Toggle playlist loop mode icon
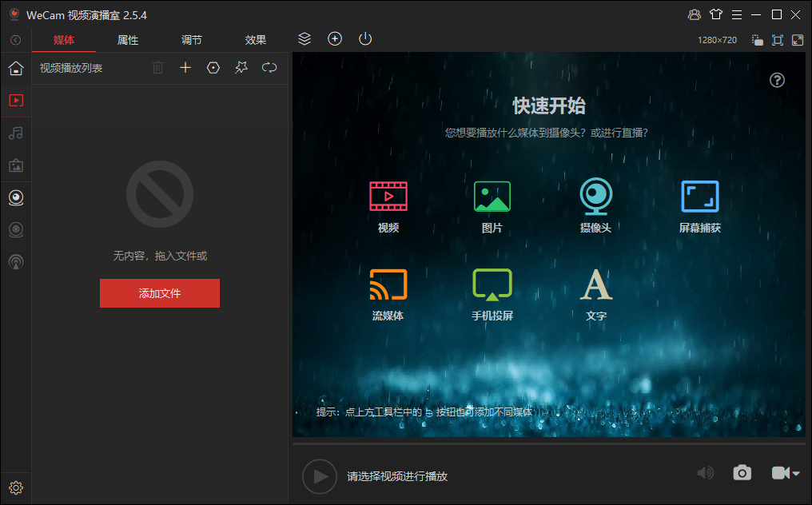The width and height of the screenshot is (812, 505). point(269,67)
